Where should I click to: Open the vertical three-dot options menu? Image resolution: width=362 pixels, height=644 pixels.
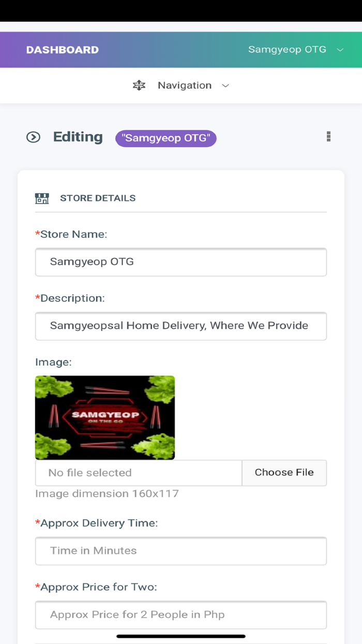[328, 137]
